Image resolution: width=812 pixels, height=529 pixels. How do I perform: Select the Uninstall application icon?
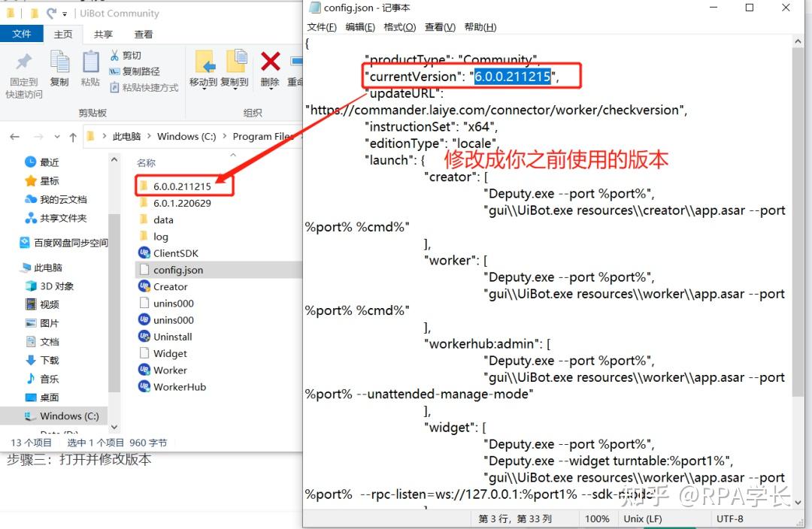pyautogui.click(x=144, y=337)
